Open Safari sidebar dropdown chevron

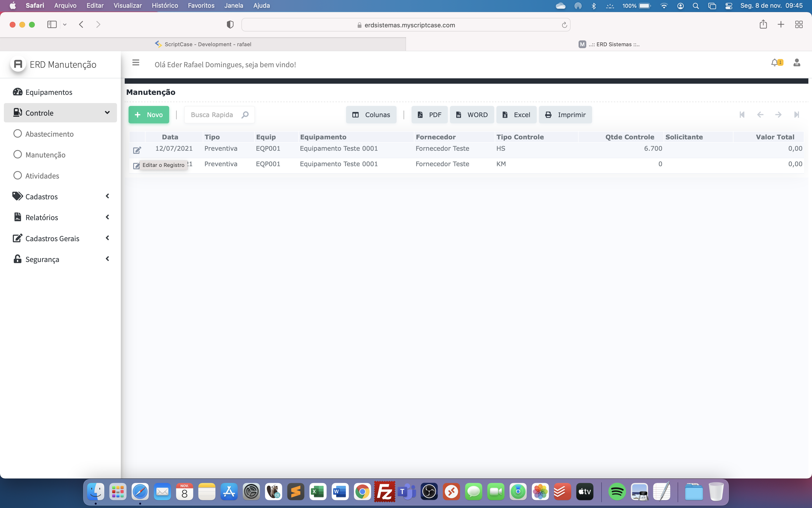coord(65,24)
